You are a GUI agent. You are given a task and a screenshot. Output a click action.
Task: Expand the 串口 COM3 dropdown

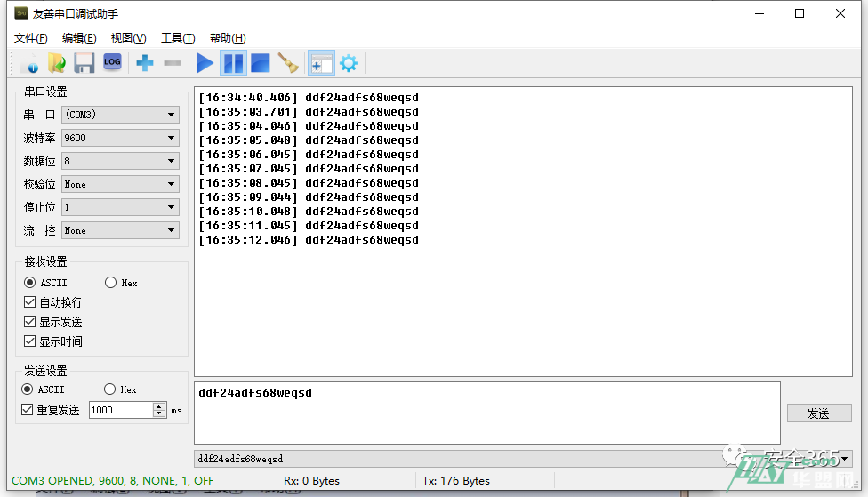pos(120,115)
